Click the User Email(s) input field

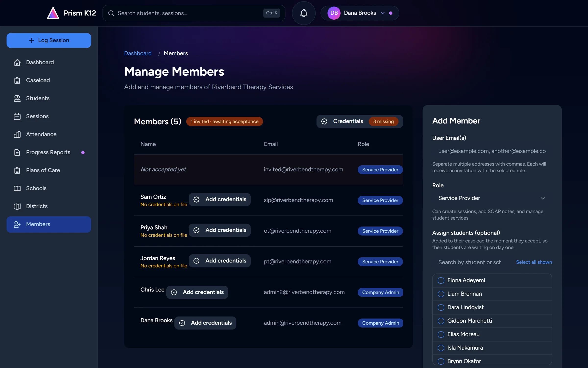pyautogui.click(x=492, y=151)
